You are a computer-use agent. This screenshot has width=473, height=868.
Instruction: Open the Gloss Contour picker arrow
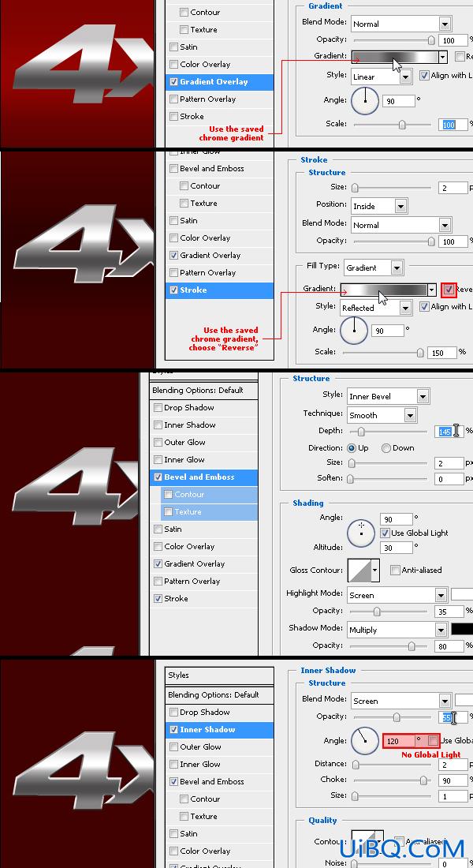[375, 570]
